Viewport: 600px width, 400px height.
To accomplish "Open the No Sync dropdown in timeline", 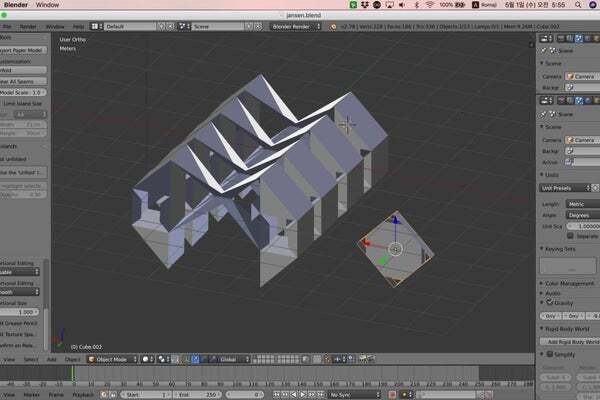I will click(x=354, y=394).
